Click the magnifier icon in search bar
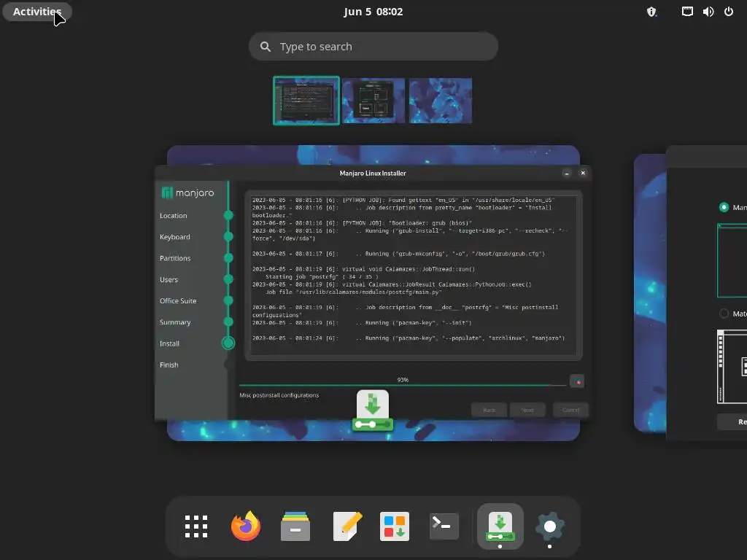The width and height of the screenshot is (747, 560). [x=266, y=46]
